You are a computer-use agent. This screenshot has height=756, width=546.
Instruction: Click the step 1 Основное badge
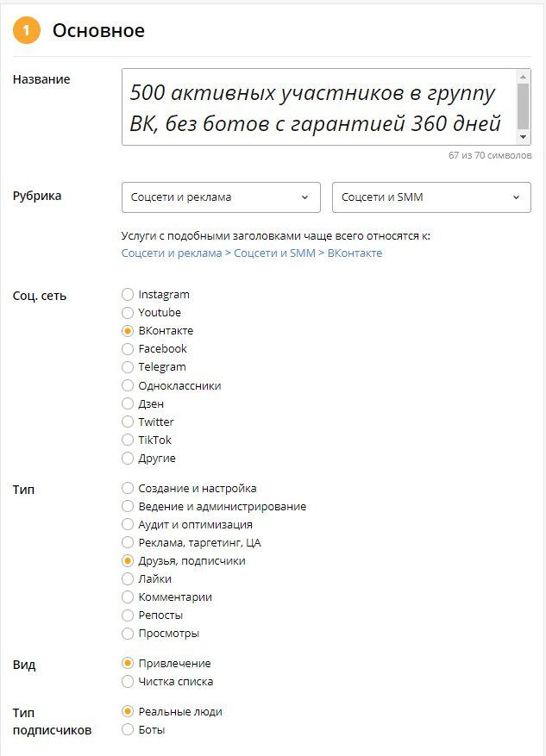click(24, 29)
